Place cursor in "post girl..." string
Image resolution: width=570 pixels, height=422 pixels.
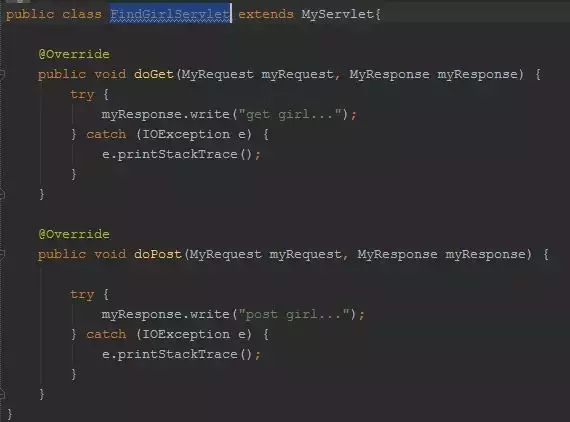point(294,314)
